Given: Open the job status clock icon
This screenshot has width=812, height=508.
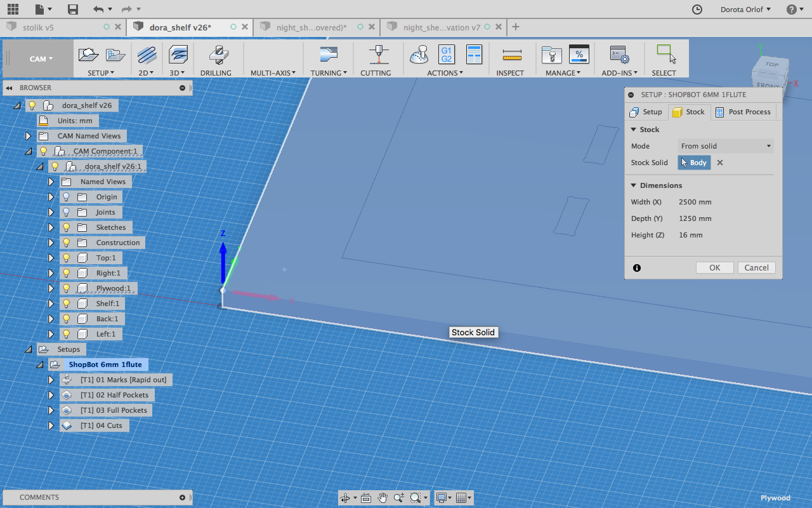Looking at the screenshot, I should 697,9.
